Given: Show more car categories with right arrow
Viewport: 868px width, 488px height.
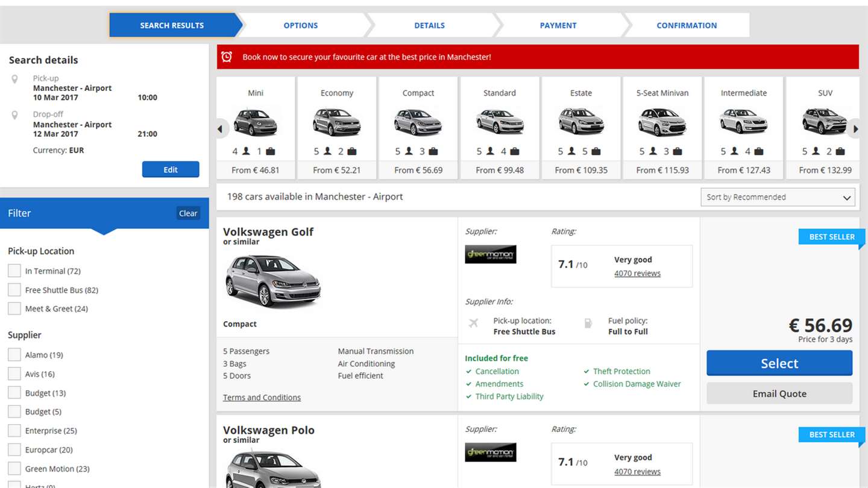Looking at the screenshot, I should click(855, 128).
